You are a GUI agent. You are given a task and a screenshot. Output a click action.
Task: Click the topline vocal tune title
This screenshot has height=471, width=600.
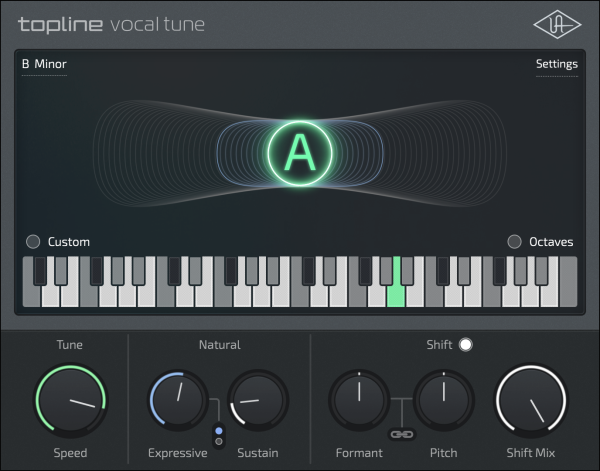111,24
